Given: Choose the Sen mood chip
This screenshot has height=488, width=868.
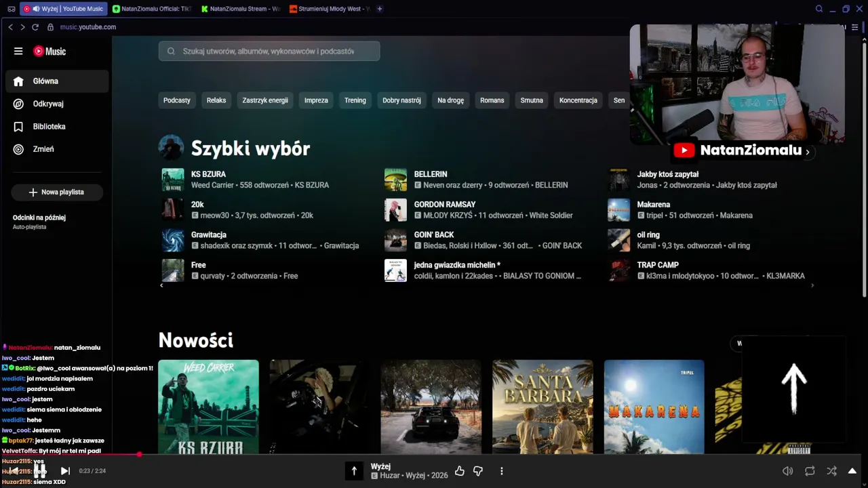Looking at the screenshot, I should tap(619, 100).
